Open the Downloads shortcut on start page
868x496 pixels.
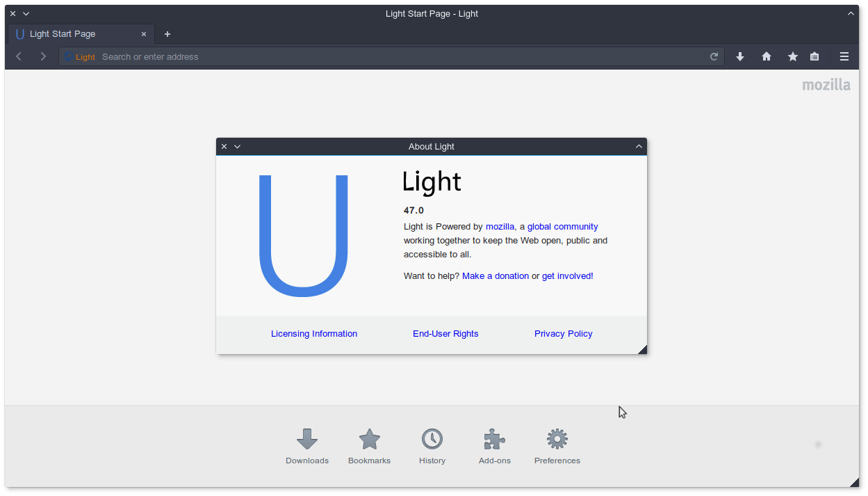click(x=306, y=446)
